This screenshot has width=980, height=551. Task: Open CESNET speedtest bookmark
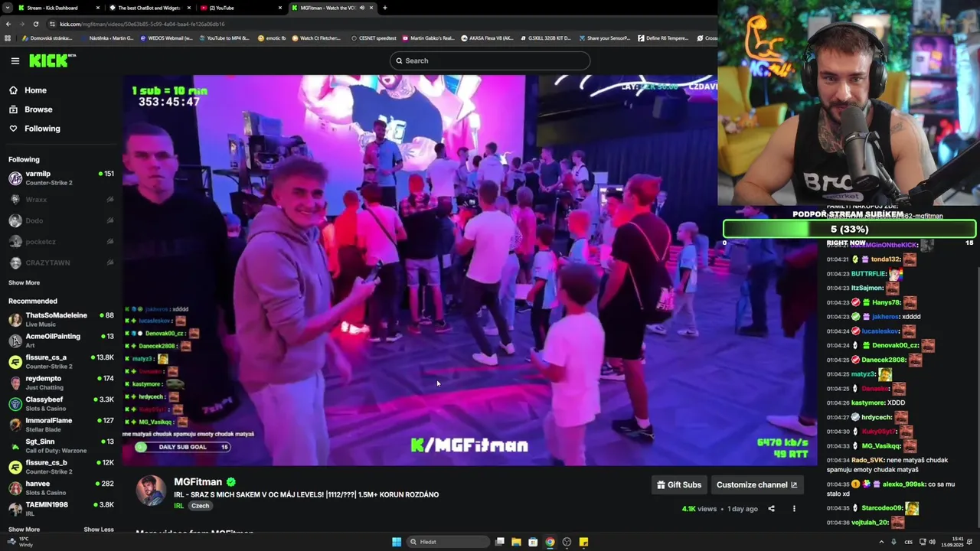(374, 38)
